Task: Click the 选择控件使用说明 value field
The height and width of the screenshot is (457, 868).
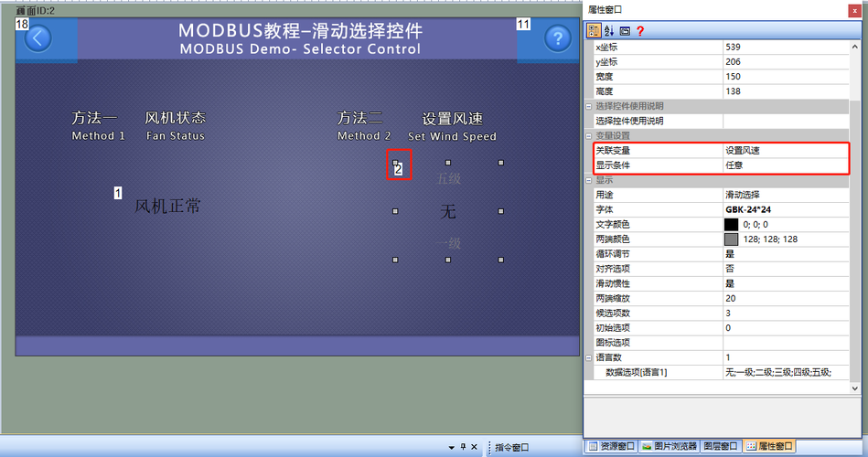Action: [x=786, y=122]
